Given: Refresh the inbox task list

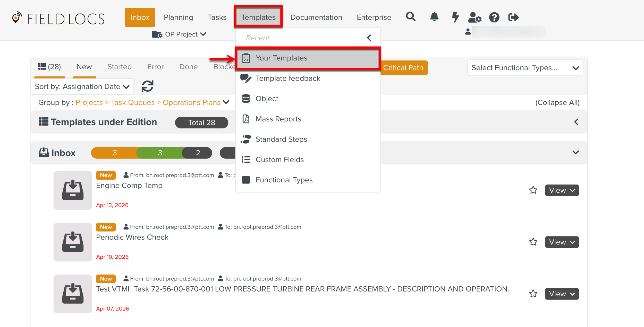Looking at the screenshot, I should 147,86.
